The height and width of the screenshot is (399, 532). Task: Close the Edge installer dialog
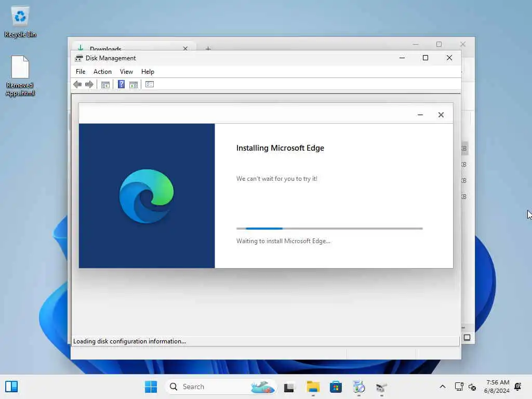(x=441, y=115)
